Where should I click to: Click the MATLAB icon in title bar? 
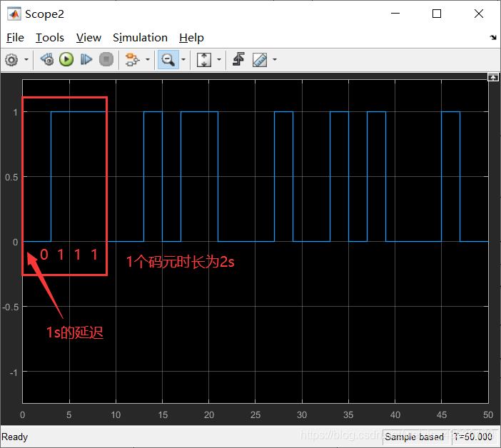click(14, 14)
